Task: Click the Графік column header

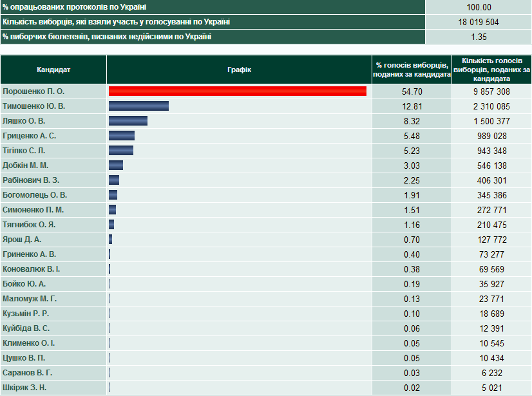Action: coord(239,70)
